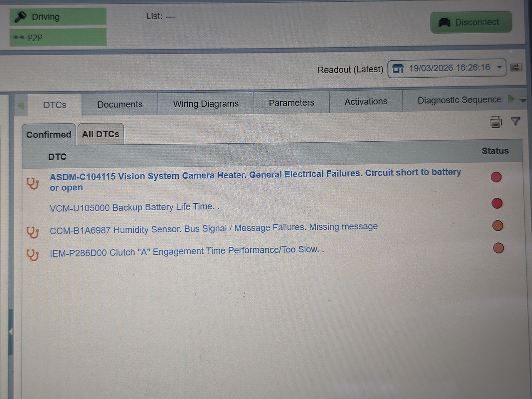This screenshot has height=399, width=532.
Task: Go to the Activations tab
Action: click(366, 101)
